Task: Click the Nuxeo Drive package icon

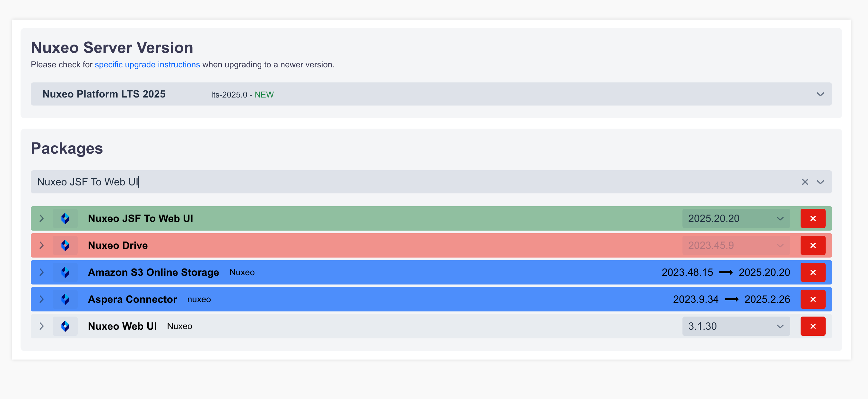Action: 65,245
